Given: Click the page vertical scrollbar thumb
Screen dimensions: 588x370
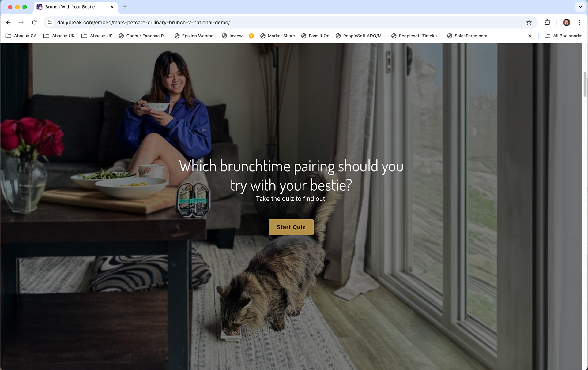Looking at the screenshot, I should tap(585, 84).
